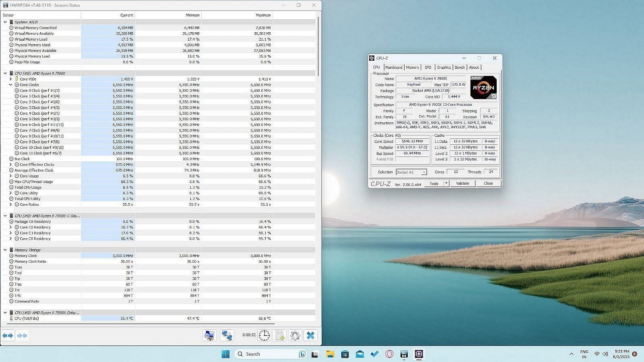Click the Current column header

(108, 15)
